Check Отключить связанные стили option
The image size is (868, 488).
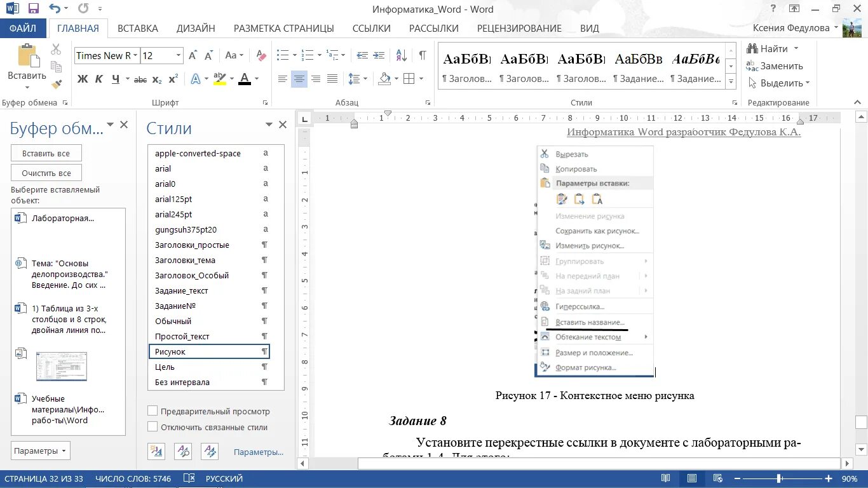pyautogui.click(x=153, y=427)
